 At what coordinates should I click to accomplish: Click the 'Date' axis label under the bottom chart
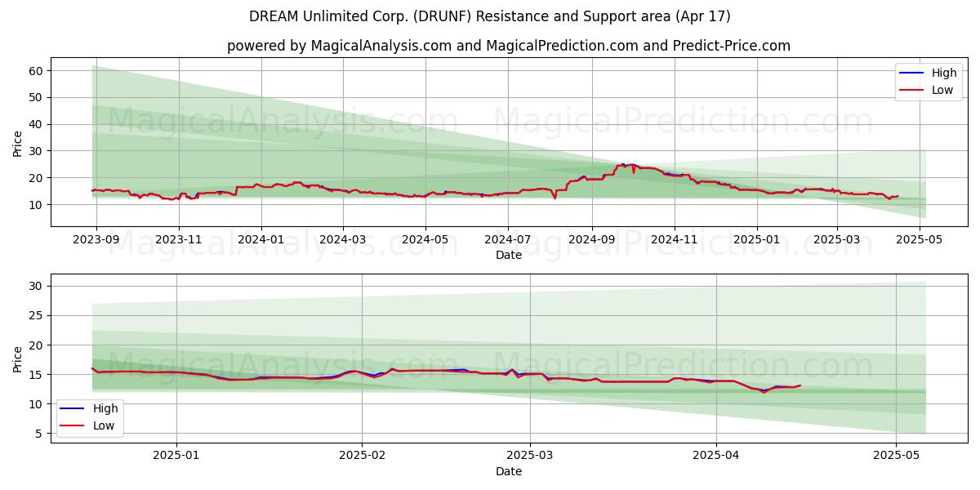(x=509, y=471)
